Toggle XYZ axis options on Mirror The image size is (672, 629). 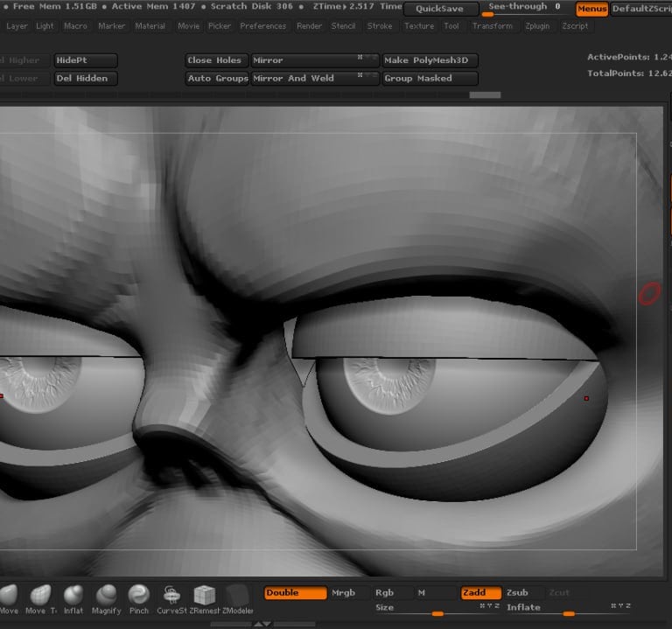[367, 57]
